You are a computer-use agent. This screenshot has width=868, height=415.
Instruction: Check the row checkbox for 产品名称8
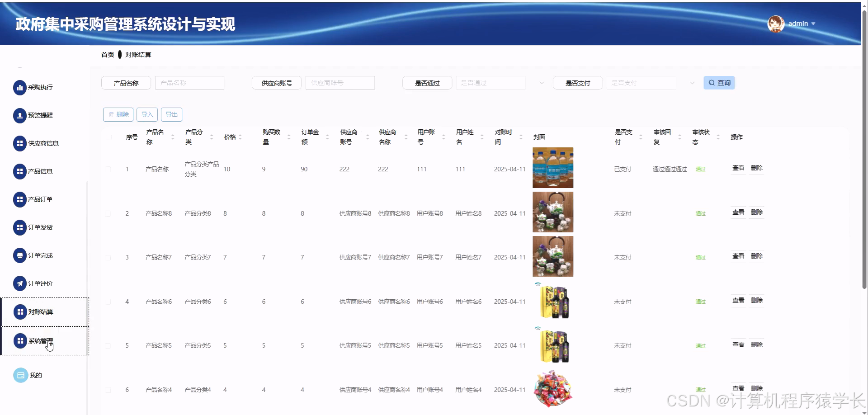click(x=108, y=213)
